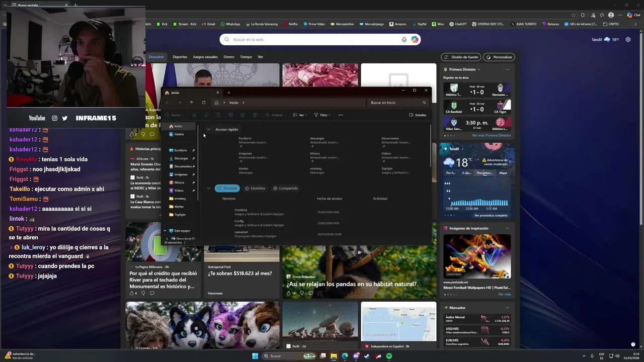Open Juegos casuales tab on news feed
The width and height of the screenshot is (644, 362).
pyautogui.click(x=205, y=57)
